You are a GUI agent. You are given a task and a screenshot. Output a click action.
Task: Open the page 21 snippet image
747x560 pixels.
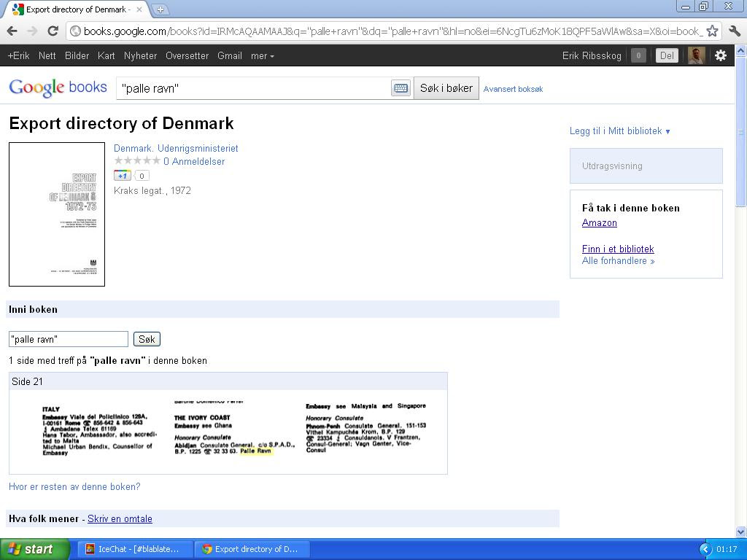click(x=228, y=432)
